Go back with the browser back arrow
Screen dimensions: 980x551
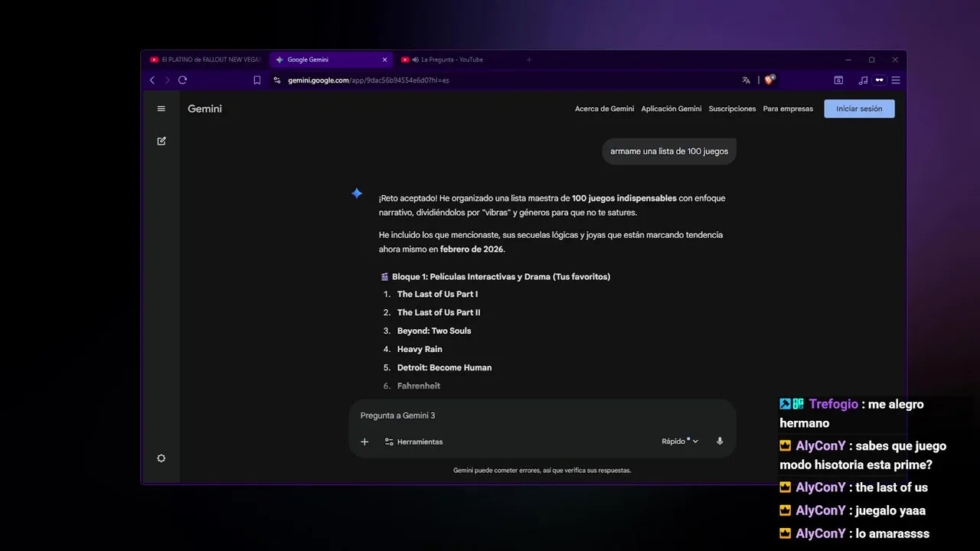152,80
